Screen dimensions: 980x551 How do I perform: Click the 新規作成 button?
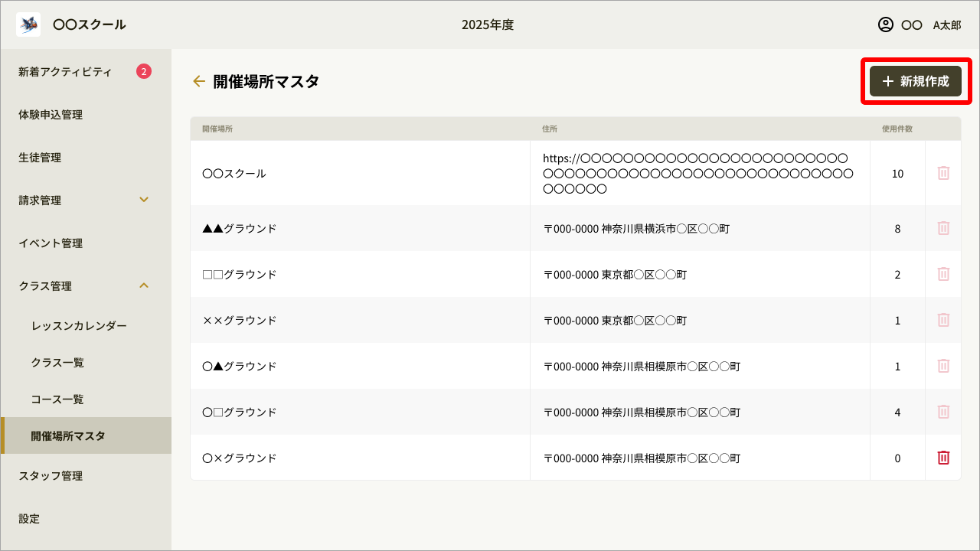tap(916, 81)
